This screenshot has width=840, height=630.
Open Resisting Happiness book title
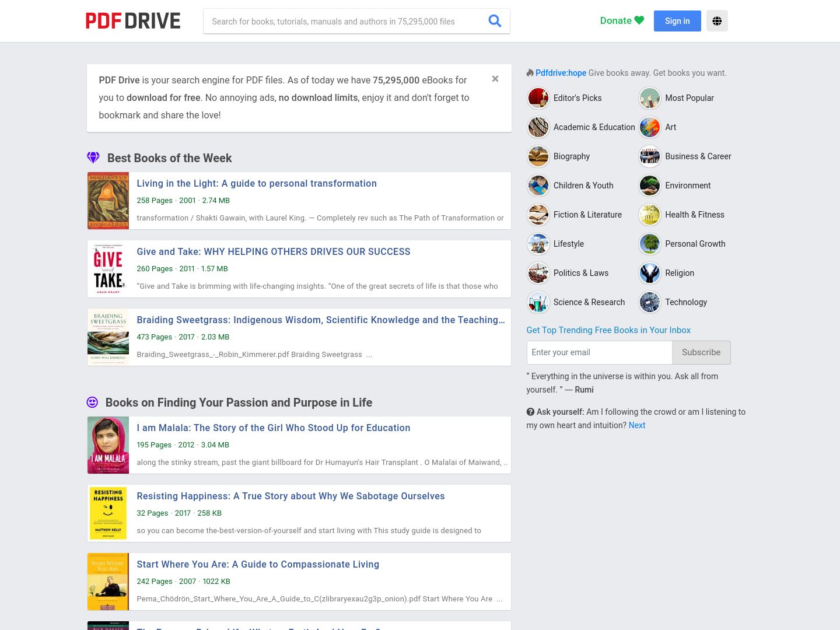point(290,496)
